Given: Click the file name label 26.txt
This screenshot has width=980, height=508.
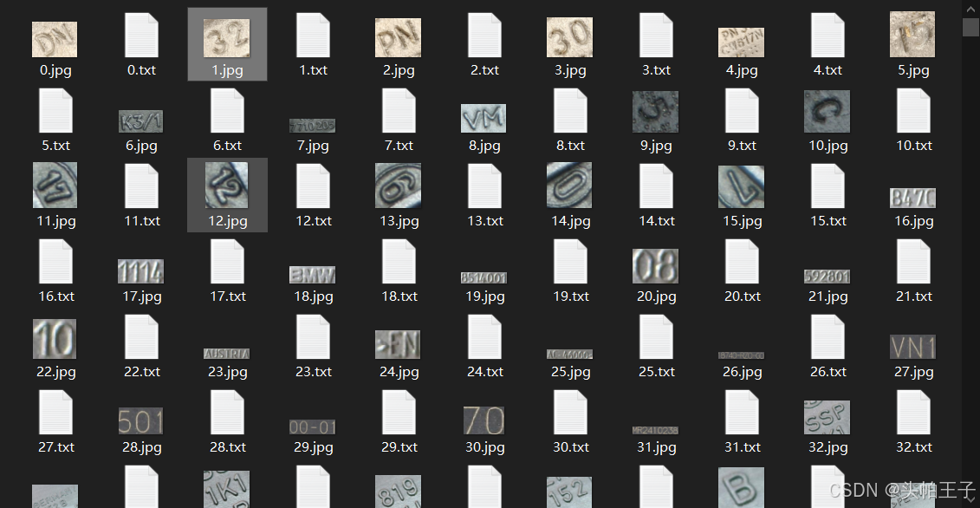Looking at the screenshot, I should pyautogui.click(x=828, y=372).
